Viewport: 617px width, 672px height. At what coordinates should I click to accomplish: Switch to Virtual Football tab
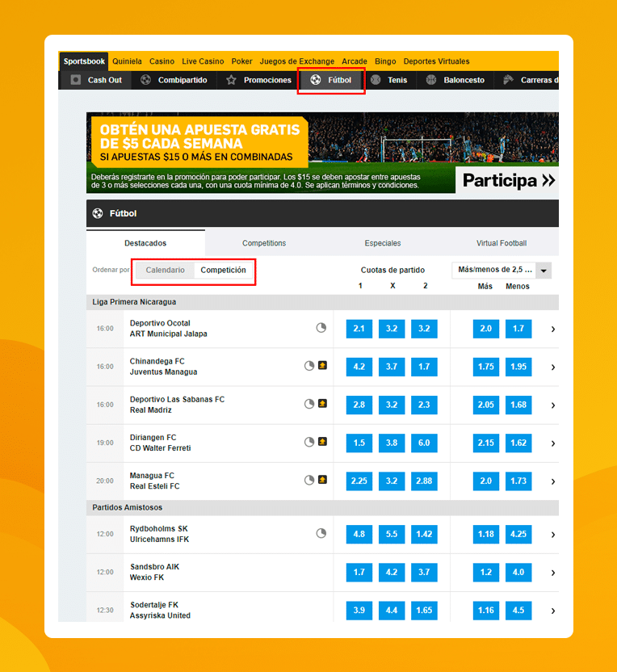coord(502,243)
